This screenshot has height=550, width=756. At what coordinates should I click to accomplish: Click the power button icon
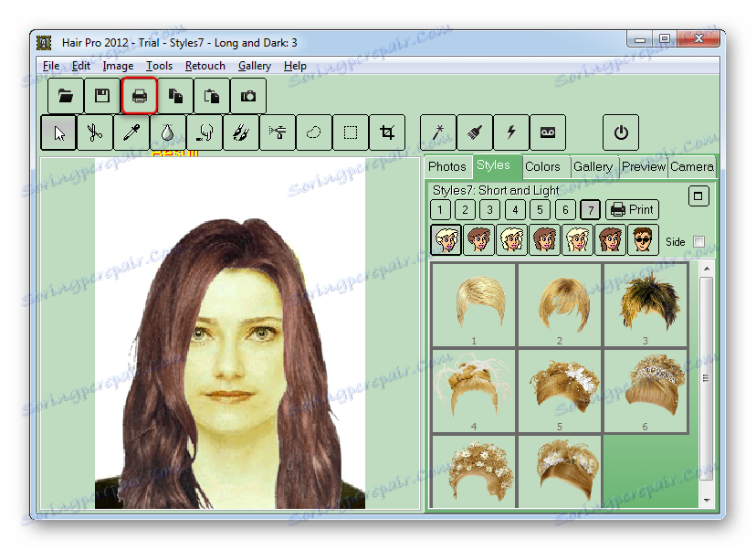click(x=621, y=132)
